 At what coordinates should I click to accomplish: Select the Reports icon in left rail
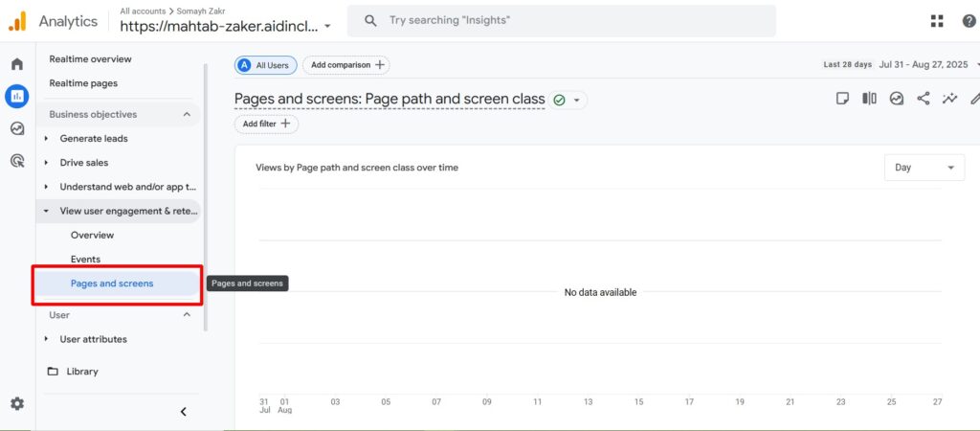pos(16,96)
